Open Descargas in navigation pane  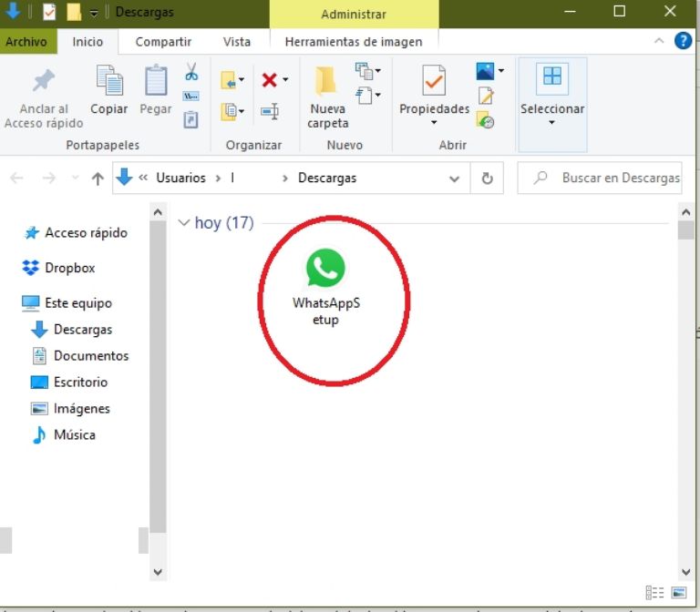[72, 329]
